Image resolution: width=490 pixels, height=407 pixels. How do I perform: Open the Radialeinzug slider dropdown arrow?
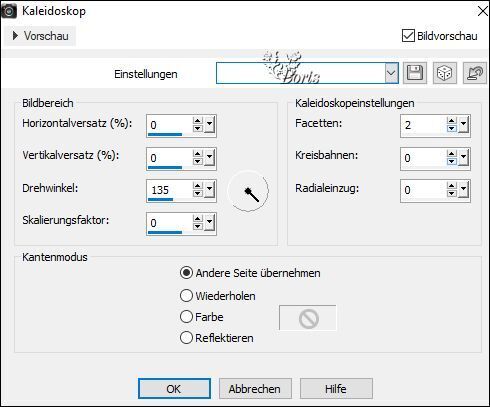[x=463, y=189]
